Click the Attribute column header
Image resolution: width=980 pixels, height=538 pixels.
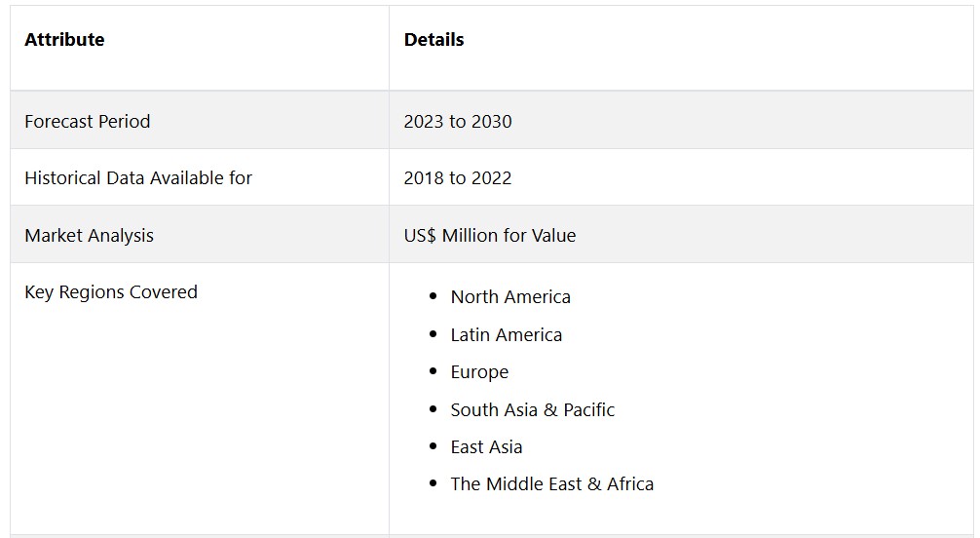64,40
